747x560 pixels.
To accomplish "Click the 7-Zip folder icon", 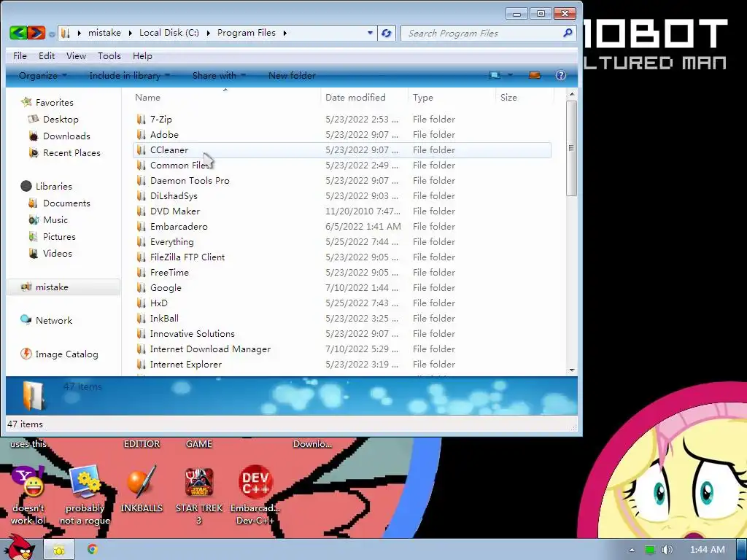I will (141, 119).
